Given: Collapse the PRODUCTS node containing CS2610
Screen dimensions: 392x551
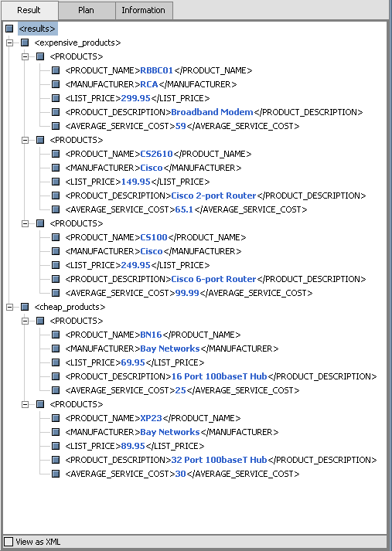Looking at the screenshot, I should (26, 140).
